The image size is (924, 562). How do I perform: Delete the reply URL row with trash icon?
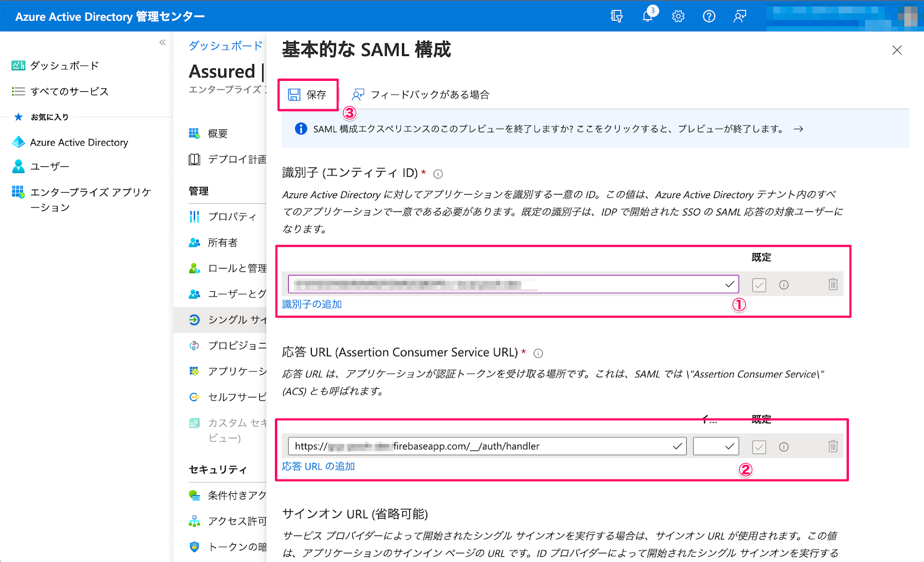click(833, 446)
